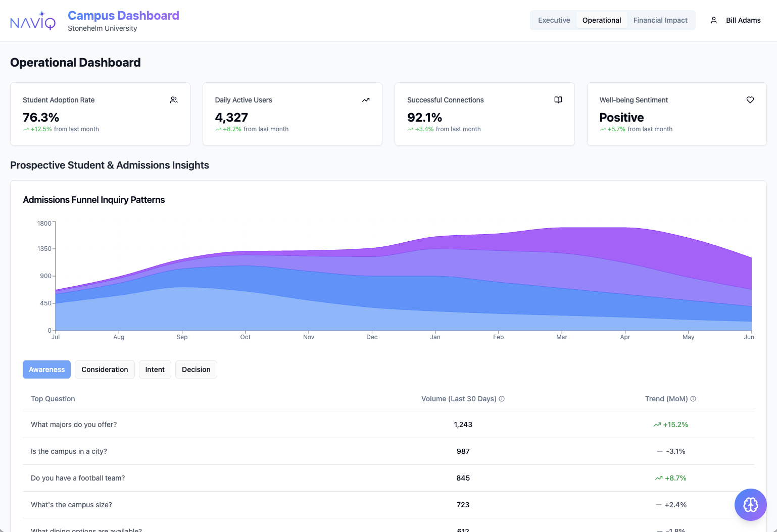The width and height of the screenshot is (777, 532).
Task: Click the user profile icon beside Bill Adams
Action: tap(713, 20)
